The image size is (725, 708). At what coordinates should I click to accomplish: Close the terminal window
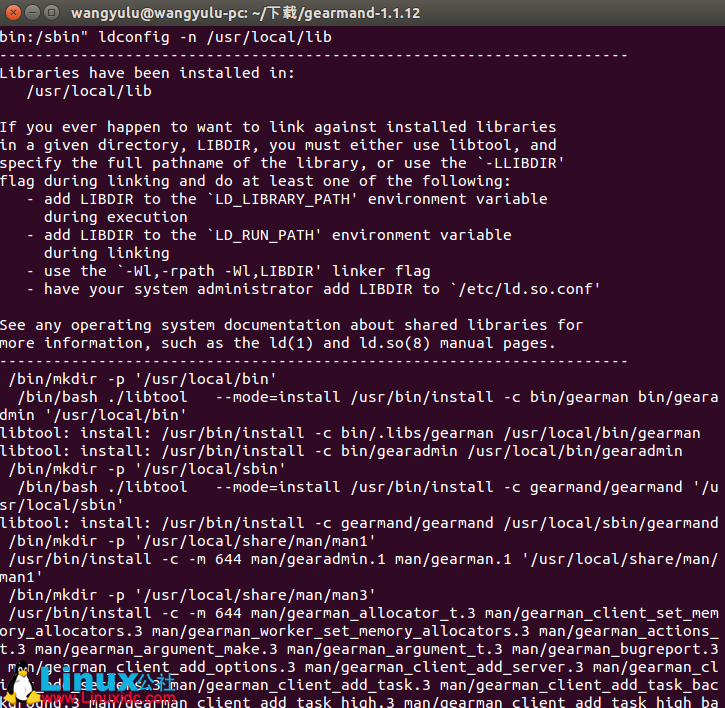[x=14, y=13]
